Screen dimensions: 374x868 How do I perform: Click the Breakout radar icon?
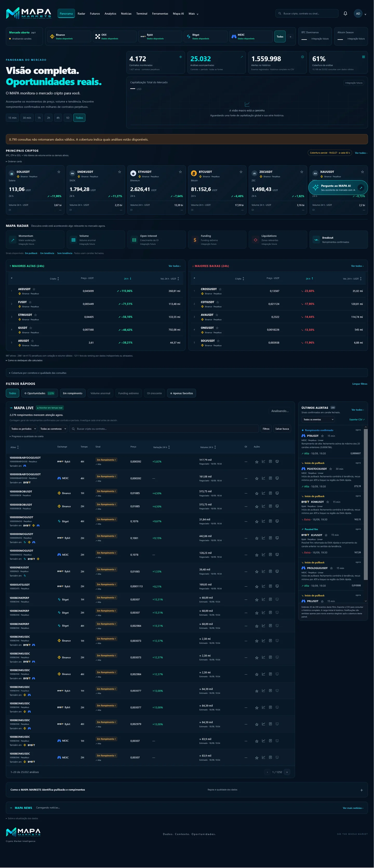(316, 240)
